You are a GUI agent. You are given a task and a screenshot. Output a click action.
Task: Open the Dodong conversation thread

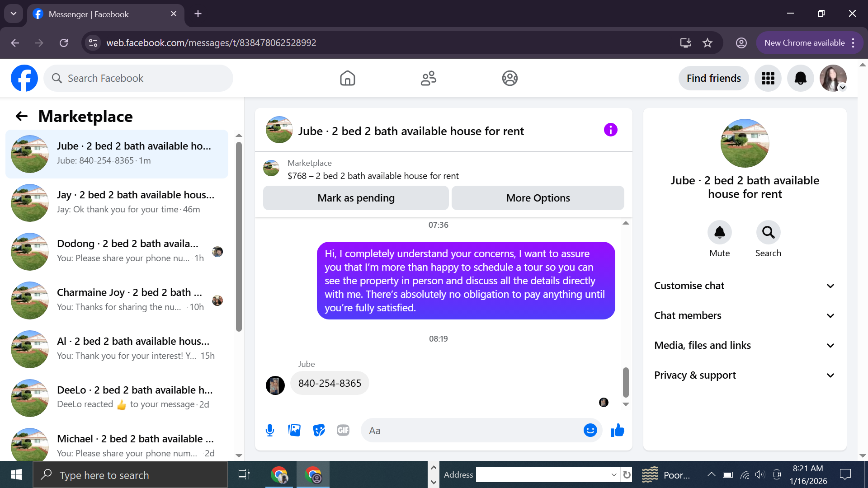click(x=118, y=251)
